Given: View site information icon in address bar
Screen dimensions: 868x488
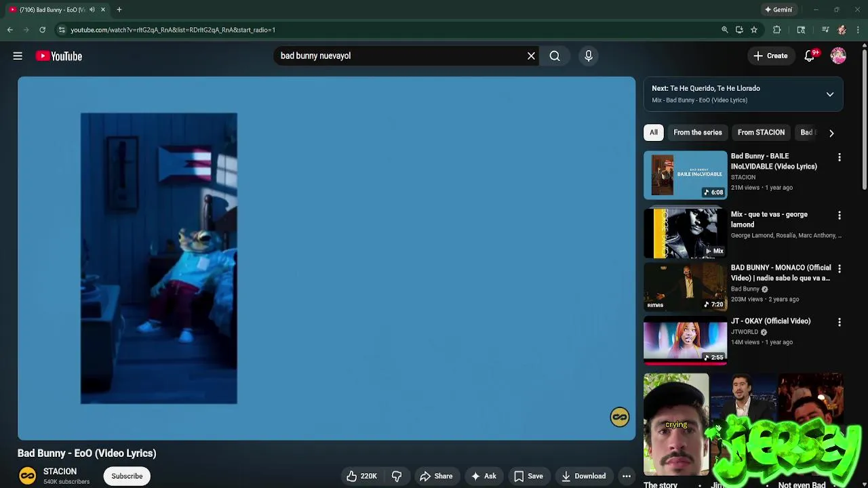Looking at the screenshot, I should click(62, 30).
